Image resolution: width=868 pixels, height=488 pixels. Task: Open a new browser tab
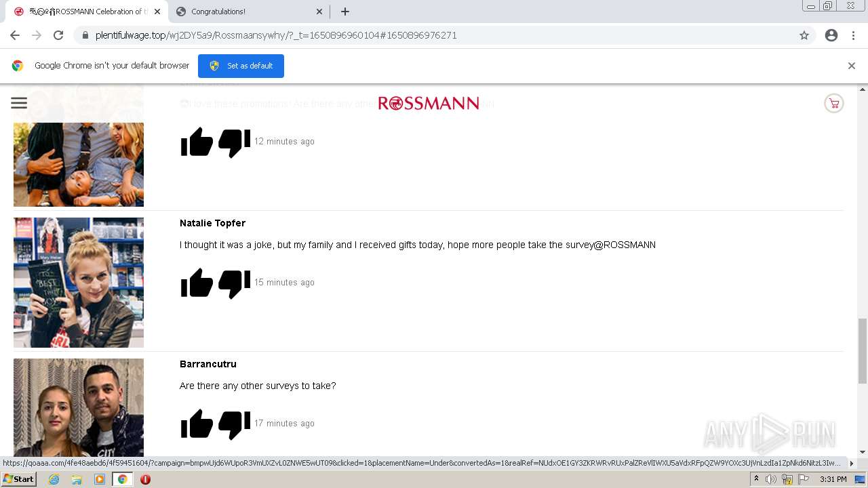click(344, 12)
